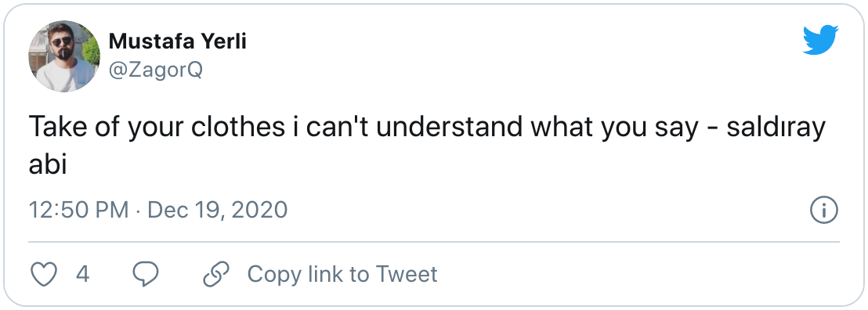Select Copy link to Tweet
This screenshot has width=868, height=310.
pyautogui.click(x=342, y=274)
